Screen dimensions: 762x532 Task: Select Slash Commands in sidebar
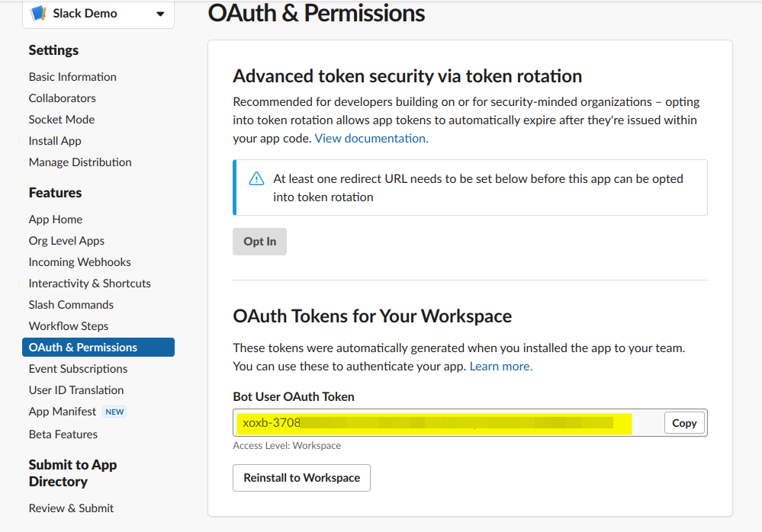[x=71, y=305]
